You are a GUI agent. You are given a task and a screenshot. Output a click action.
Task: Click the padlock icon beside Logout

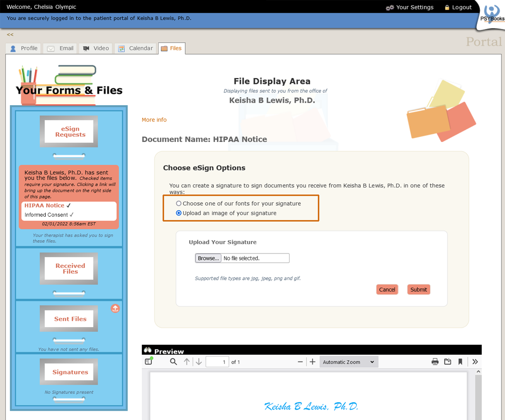[x=447, y=7]
